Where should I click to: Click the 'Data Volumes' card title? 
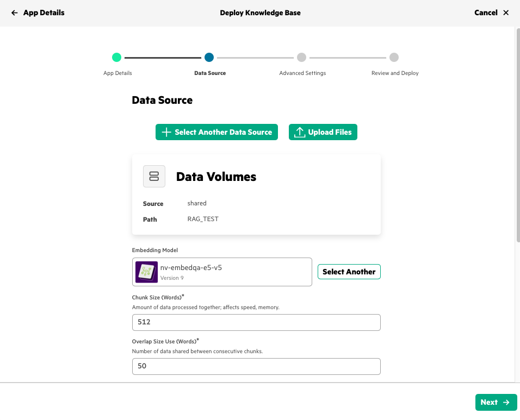(x=216, y=177)
